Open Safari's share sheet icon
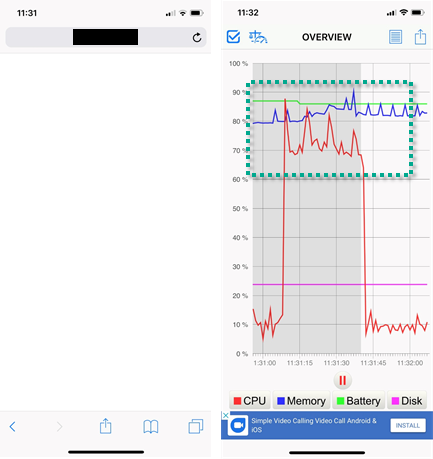Screen dimensions: 433x459 click(x=105, y=426)
